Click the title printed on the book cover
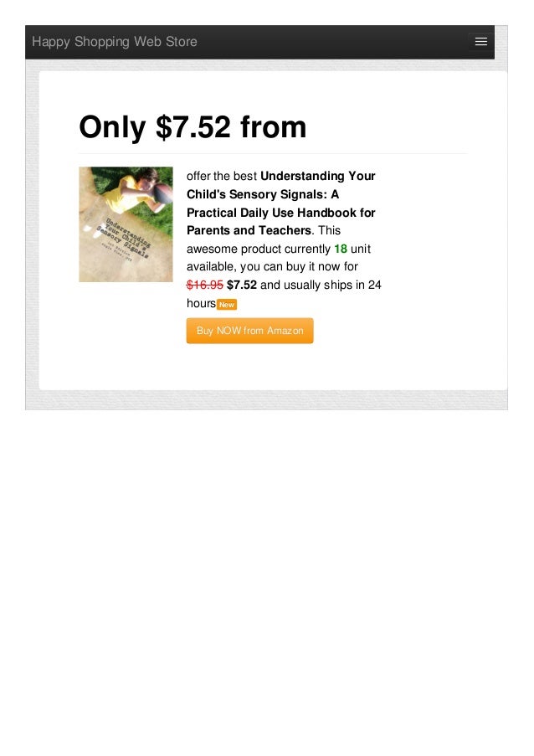 [x=125, y=238]
